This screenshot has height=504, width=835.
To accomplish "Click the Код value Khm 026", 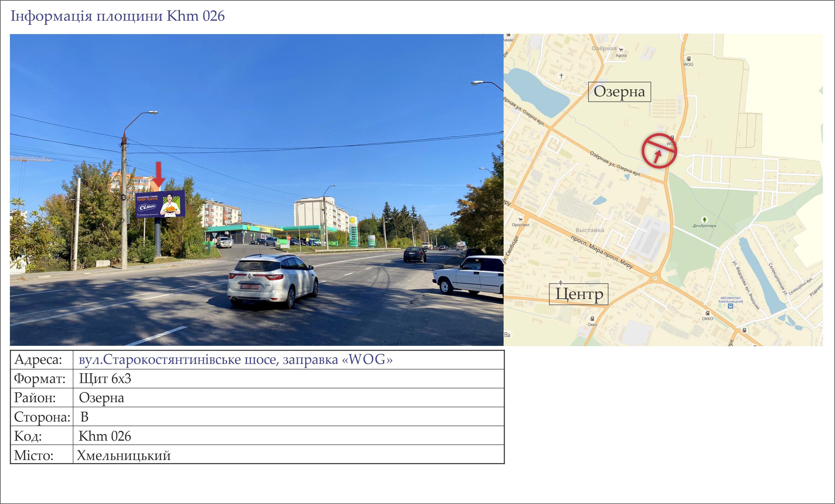I will click(105, 436).
